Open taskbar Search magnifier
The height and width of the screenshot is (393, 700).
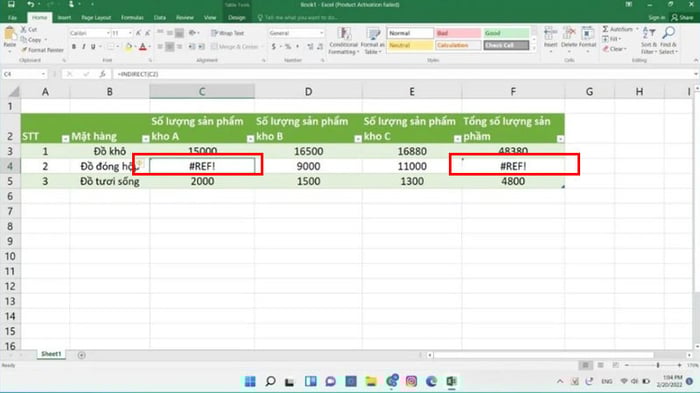click(x=270, y=381)
